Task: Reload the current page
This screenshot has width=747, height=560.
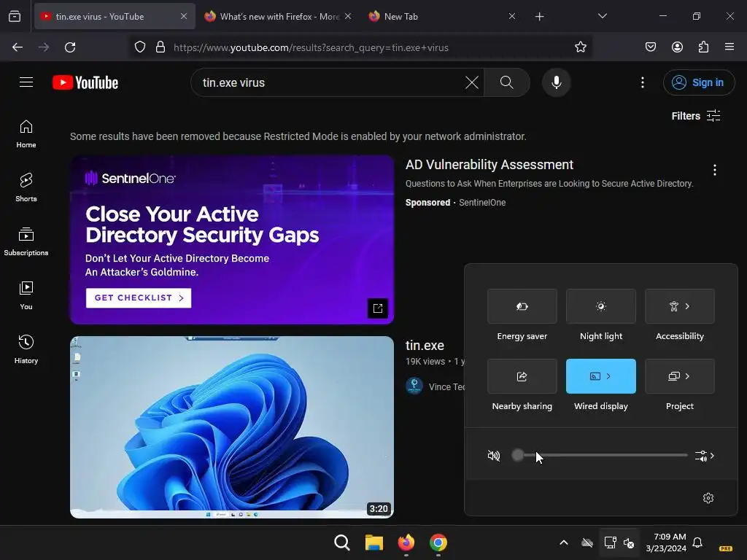Action: click(70, 47)
